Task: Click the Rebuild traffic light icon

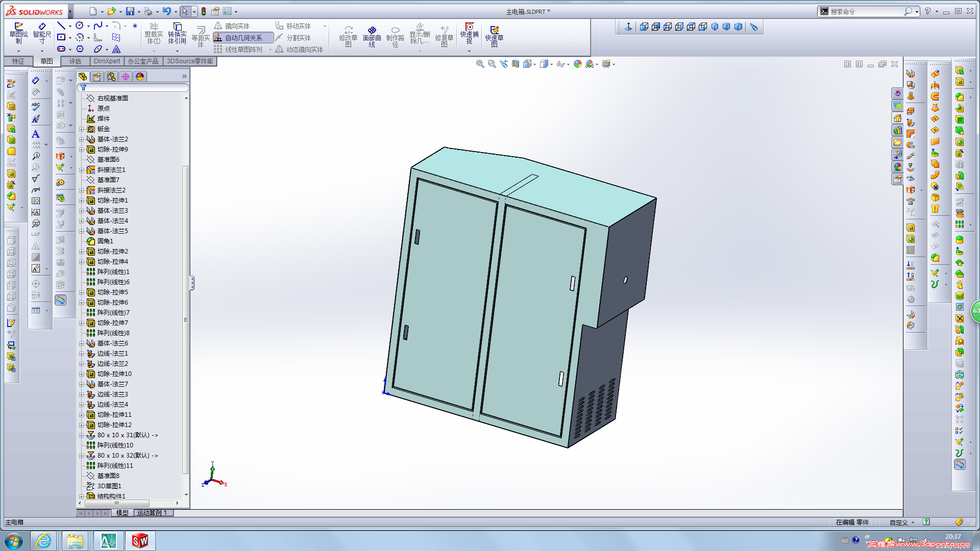Action: pos(204,11)
